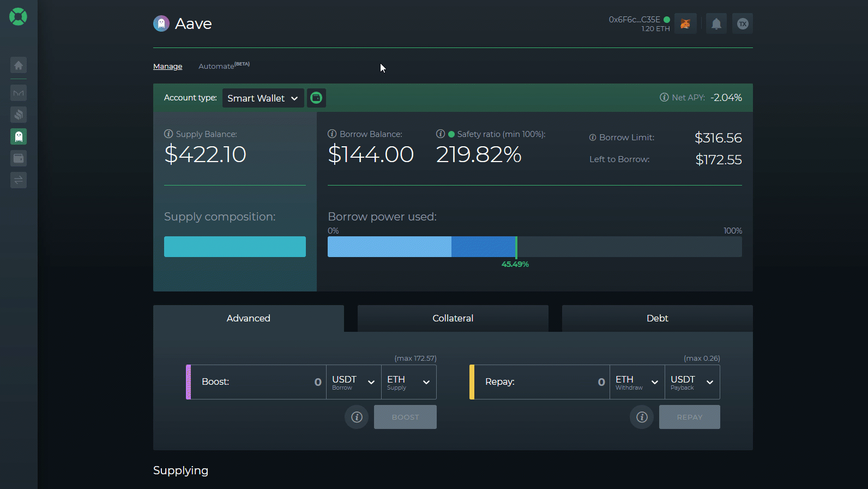Click the info icon next to Borrow Balance

pyautogui.click(x=332, y=134)
